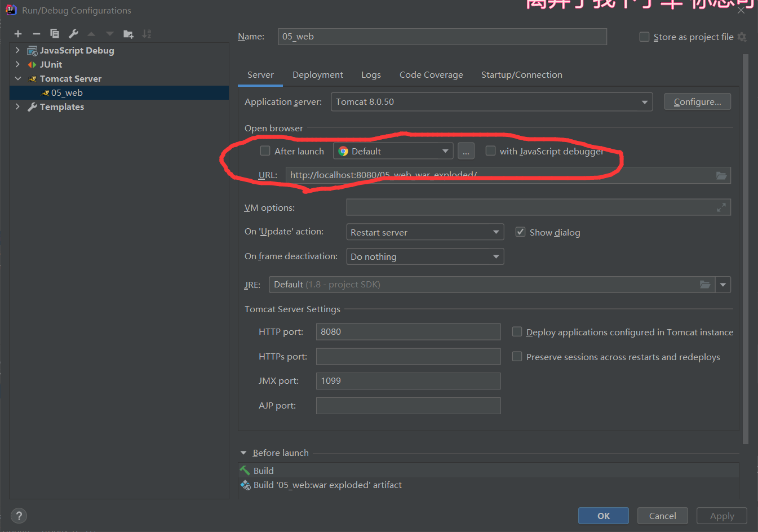Image resolution: width=758 pixels, height=532 pixels.
Task: Click the VM options input field
Action: tap(539, 207)
